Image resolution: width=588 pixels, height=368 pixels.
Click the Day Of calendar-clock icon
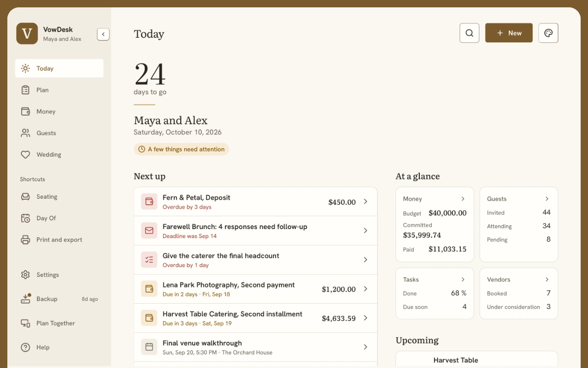coord(26,218)
